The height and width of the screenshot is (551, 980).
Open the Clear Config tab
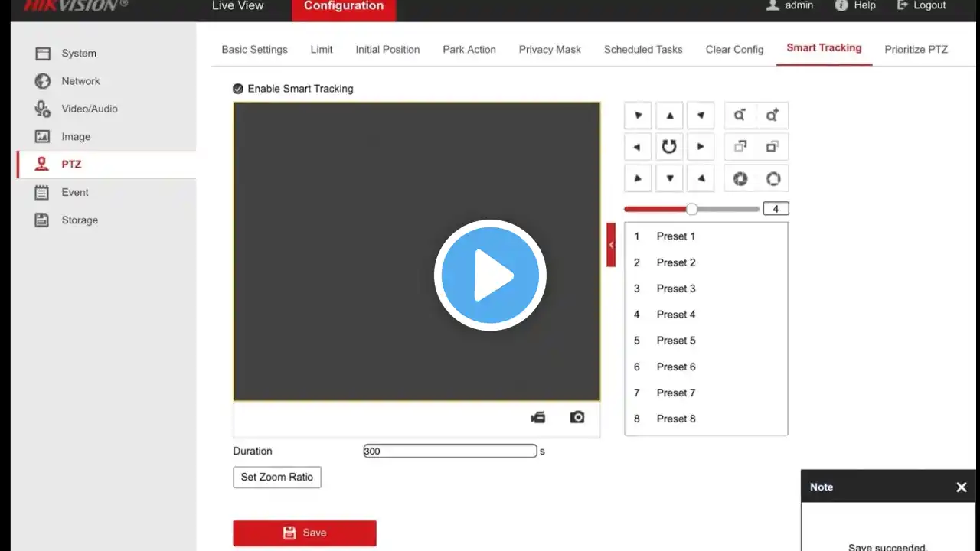click(735, 50)
